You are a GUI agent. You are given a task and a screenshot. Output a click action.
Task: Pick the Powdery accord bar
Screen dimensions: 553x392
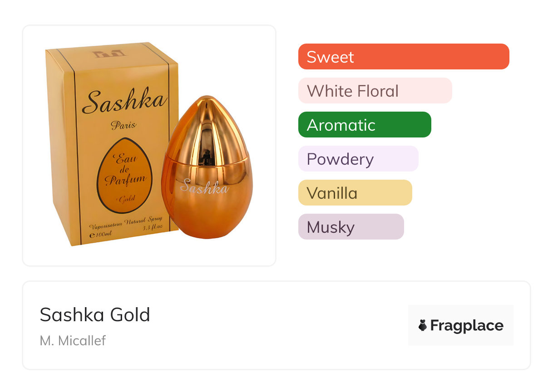click(358, 159)
